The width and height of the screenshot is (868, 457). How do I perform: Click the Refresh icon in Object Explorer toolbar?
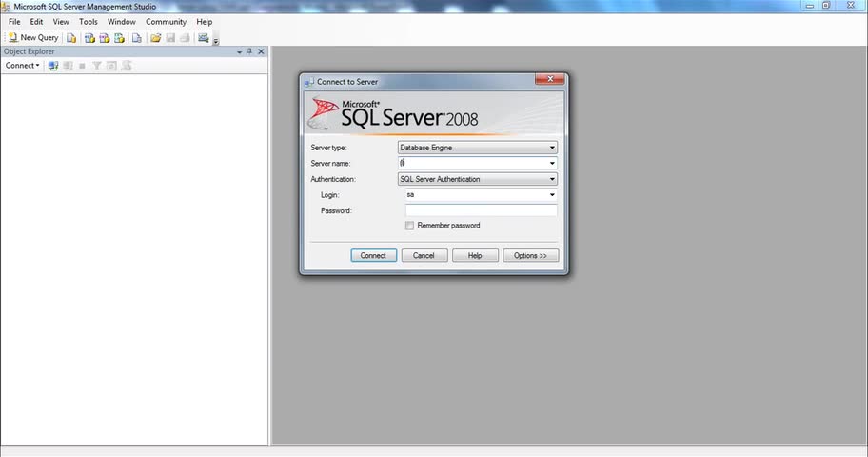click(x=111, y=66)
